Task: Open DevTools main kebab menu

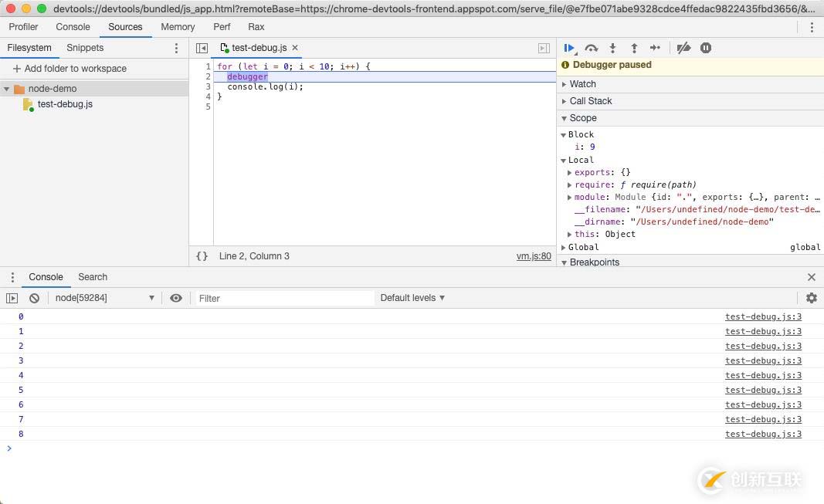Action: tap(812, 27)
